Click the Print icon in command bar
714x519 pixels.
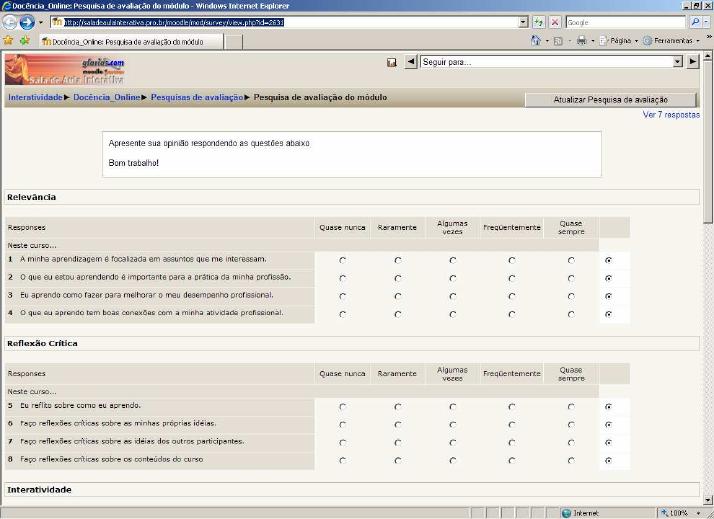pos(582,41)
